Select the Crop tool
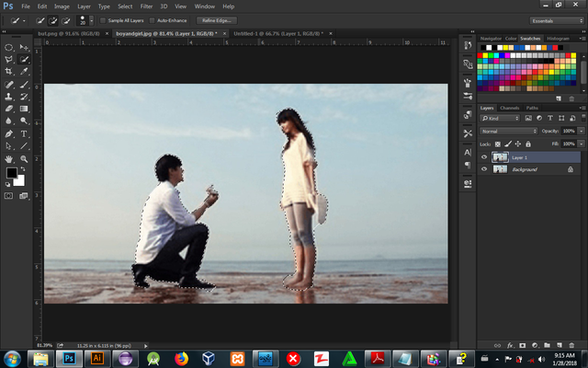 pos(9,71)
